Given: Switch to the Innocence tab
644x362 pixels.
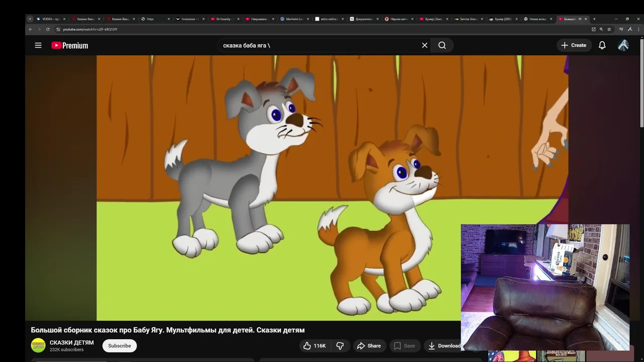Looking at the screenshot, I should coord(190,19).
